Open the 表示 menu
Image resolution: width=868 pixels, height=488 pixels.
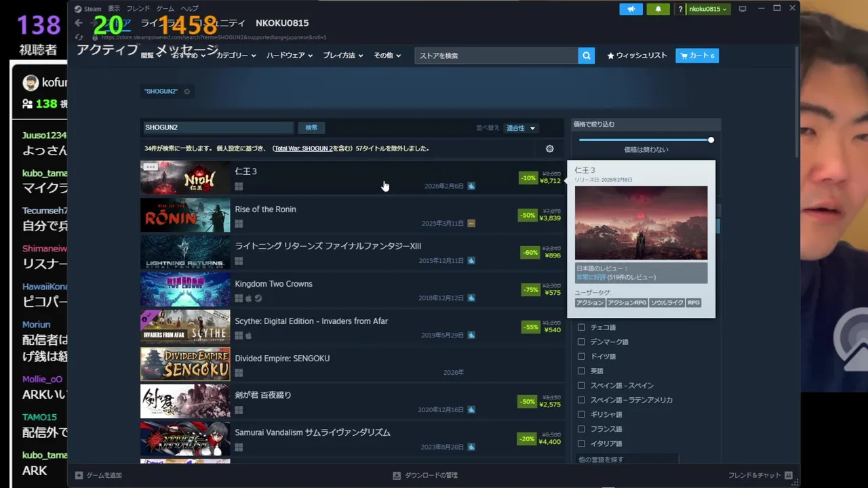(x=114, y=9)
